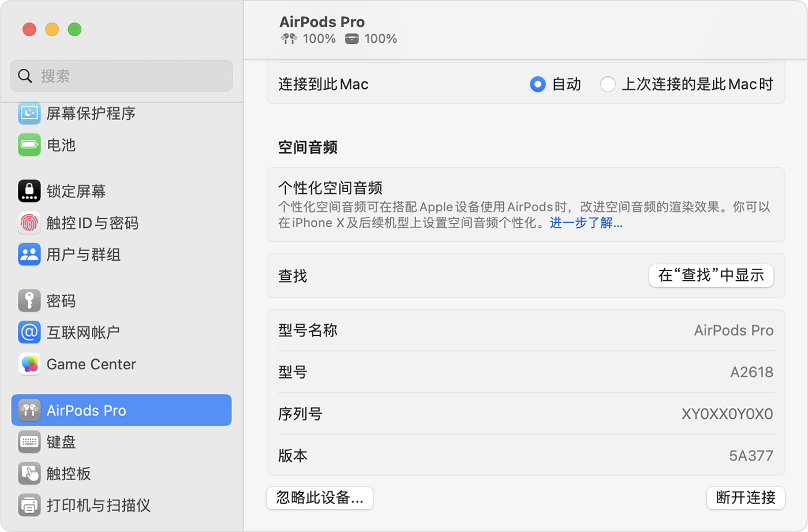This screenshot has width=808, height=532.
Task: Click the Passwords (密码) key icon
Action: click(x=29, y=301)
